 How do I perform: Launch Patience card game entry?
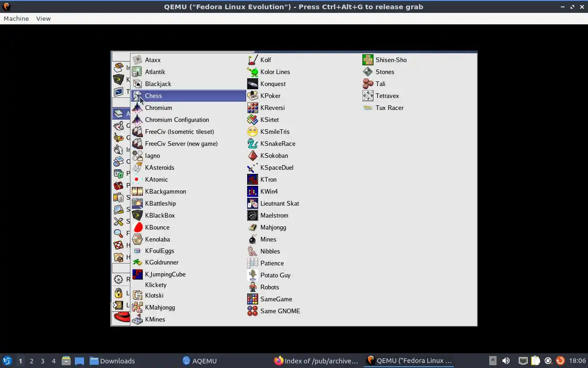point(304,263)
